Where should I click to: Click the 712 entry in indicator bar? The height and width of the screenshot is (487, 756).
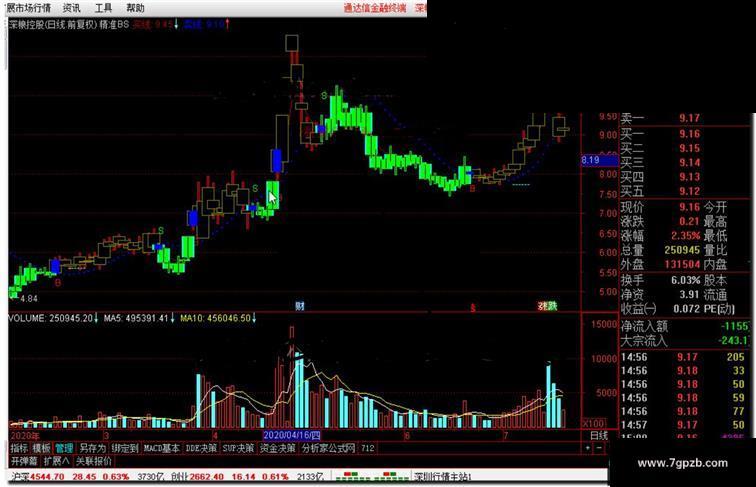367,448
